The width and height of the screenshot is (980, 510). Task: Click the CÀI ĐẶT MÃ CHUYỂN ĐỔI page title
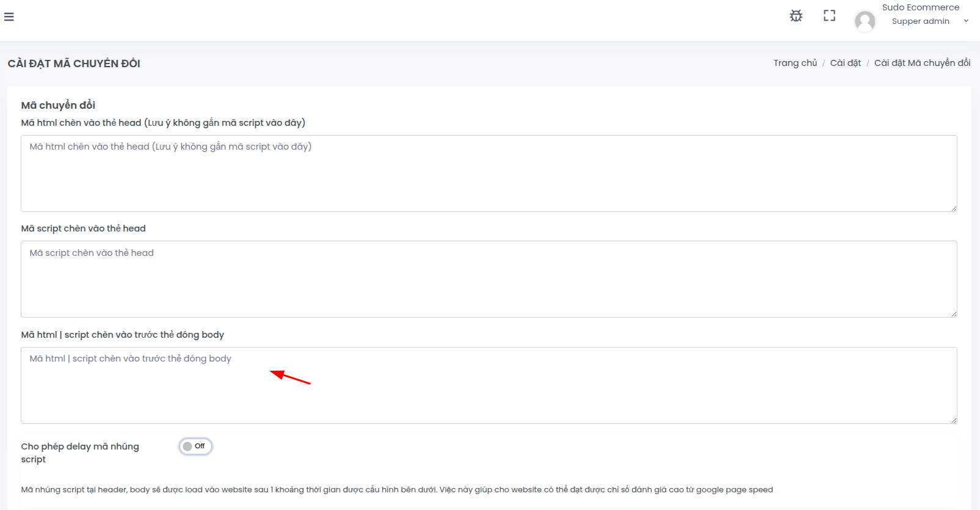click(74, 64)
